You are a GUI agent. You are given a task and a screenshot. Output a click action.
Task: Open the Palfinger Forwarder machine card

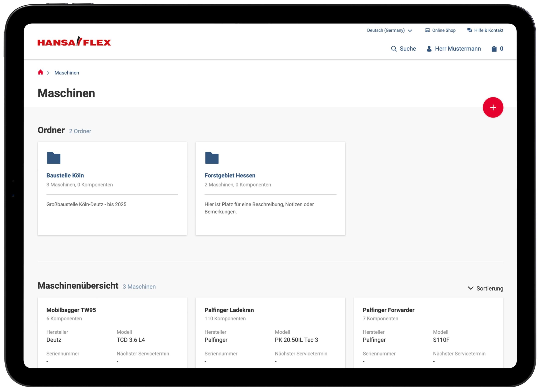pyautogui.click(x=388, y=310)
